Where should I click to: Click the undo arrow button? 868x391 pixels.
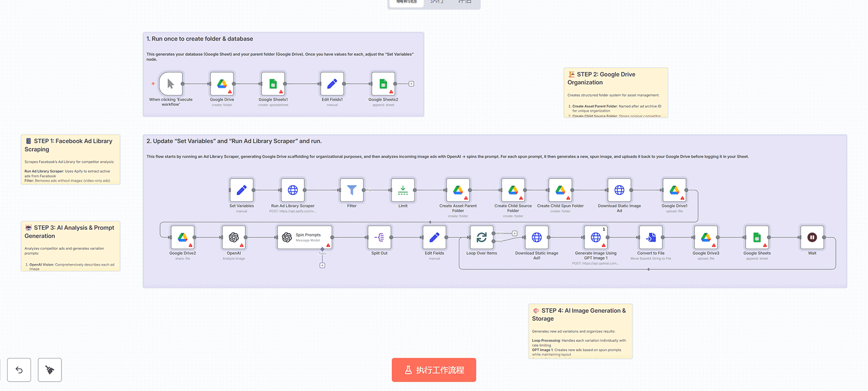click(19, 370)
